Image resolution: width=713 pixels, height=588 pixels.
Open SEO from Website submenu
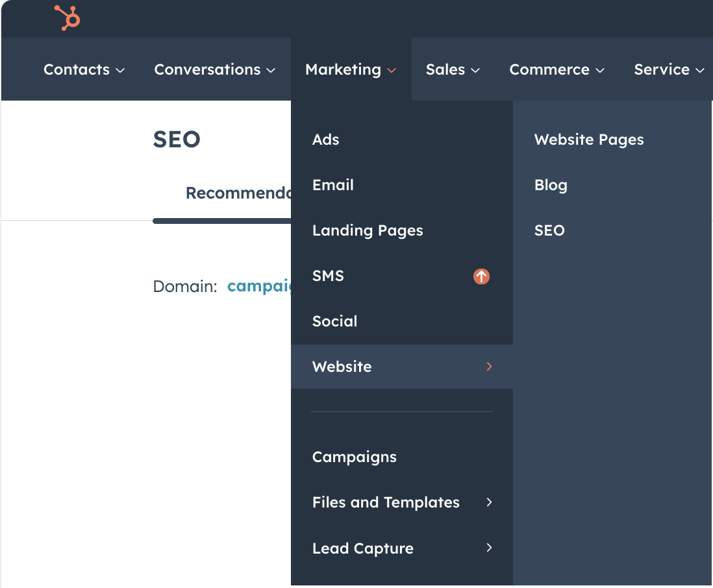549,230
